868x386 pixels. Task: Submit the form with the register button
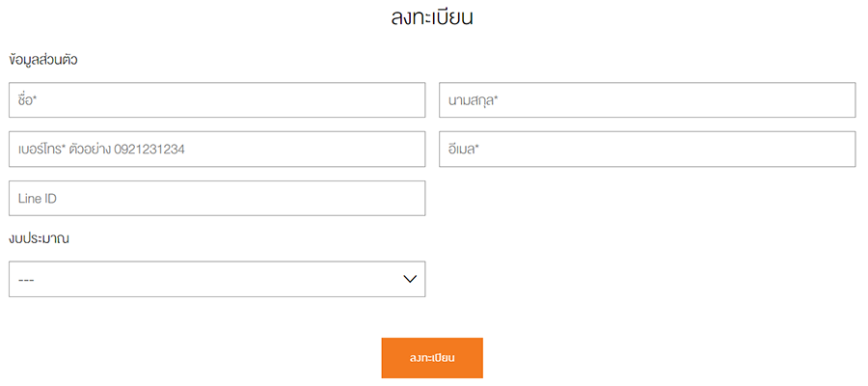pyautogui.click(x=432, y=358)
